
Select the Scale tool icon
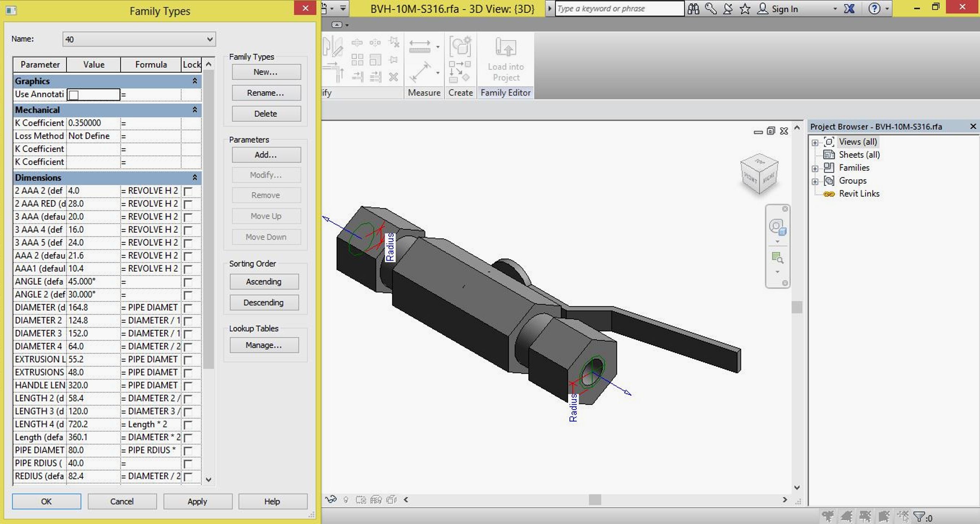pyautogui.click(x=375, y=60)
